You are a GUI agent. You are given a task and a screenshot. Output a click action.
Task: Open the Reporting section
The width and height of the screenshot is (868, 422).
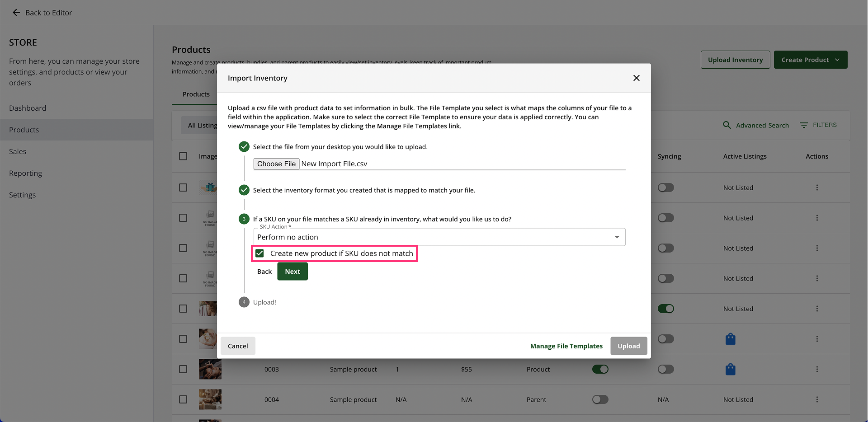click(x=25, y=173)
